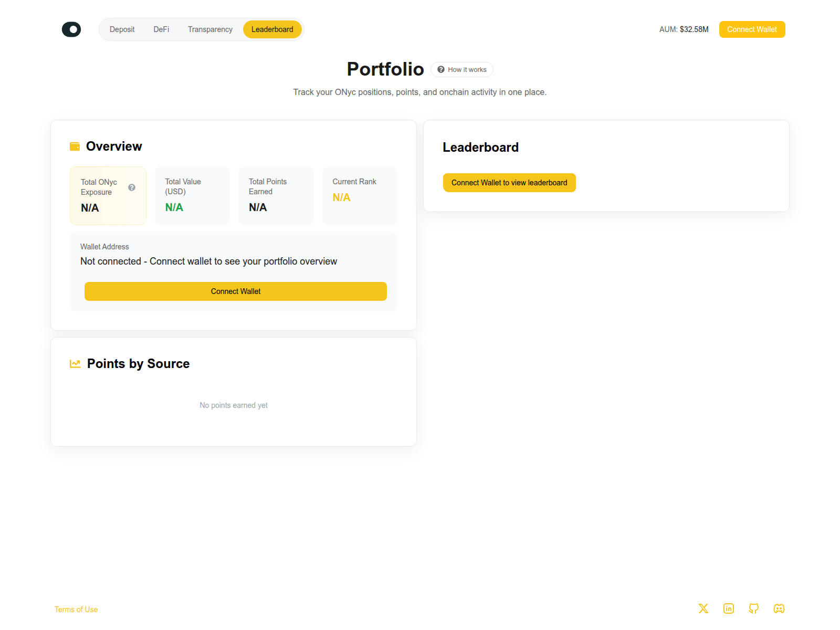Click the 'Not connected' wallet message
Screen dimensions: 840x630
[x=208, y=261]
